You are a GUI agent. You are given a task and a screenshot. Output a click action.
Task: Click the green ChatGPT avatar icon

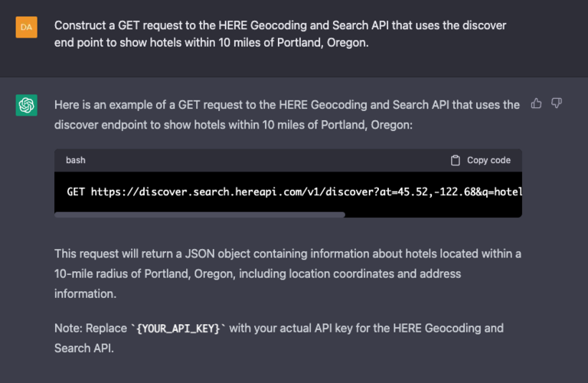tap(26, 105)
